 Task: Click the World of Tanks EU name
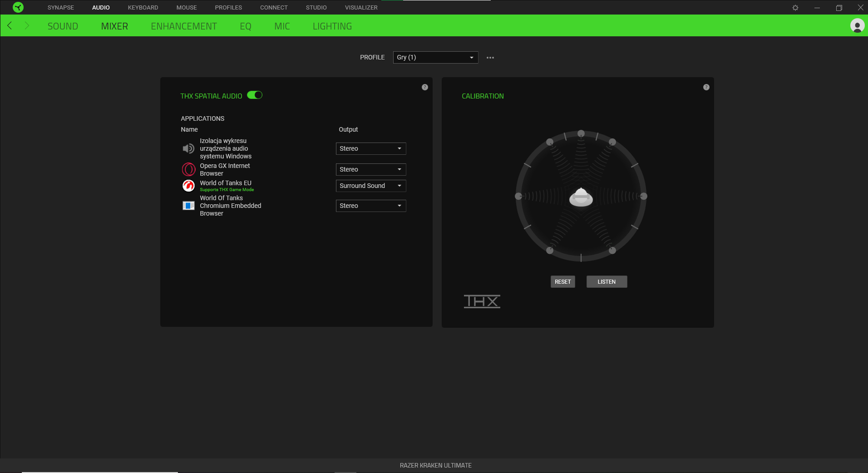pyautogui.click(x=226, y=183)
